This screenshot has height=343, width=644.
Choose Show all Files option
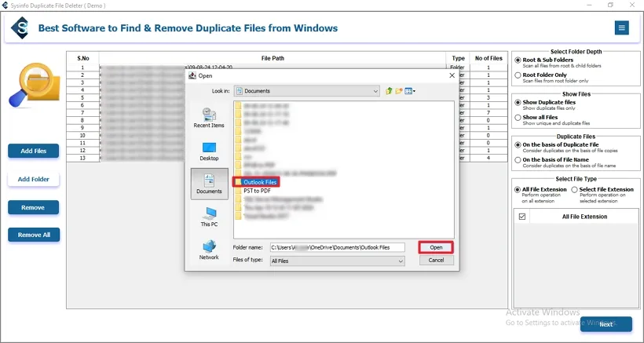point(518,118)
